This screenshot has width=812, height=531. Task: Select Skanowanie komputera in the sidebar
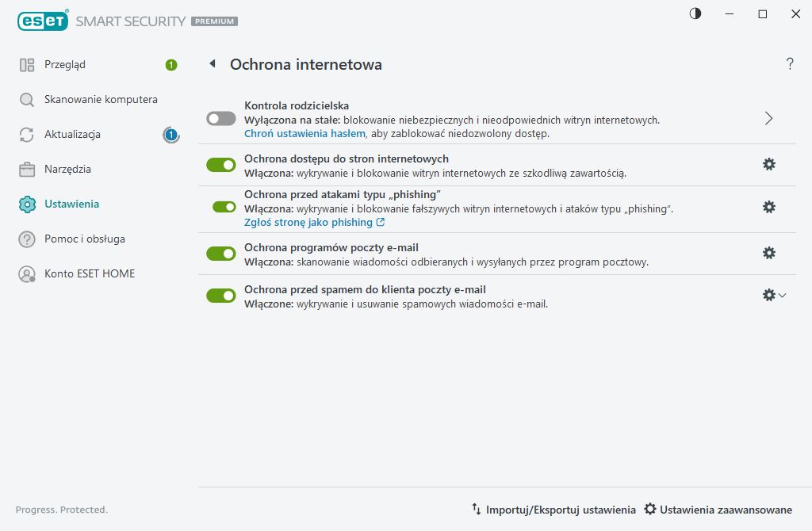(101, 100)
